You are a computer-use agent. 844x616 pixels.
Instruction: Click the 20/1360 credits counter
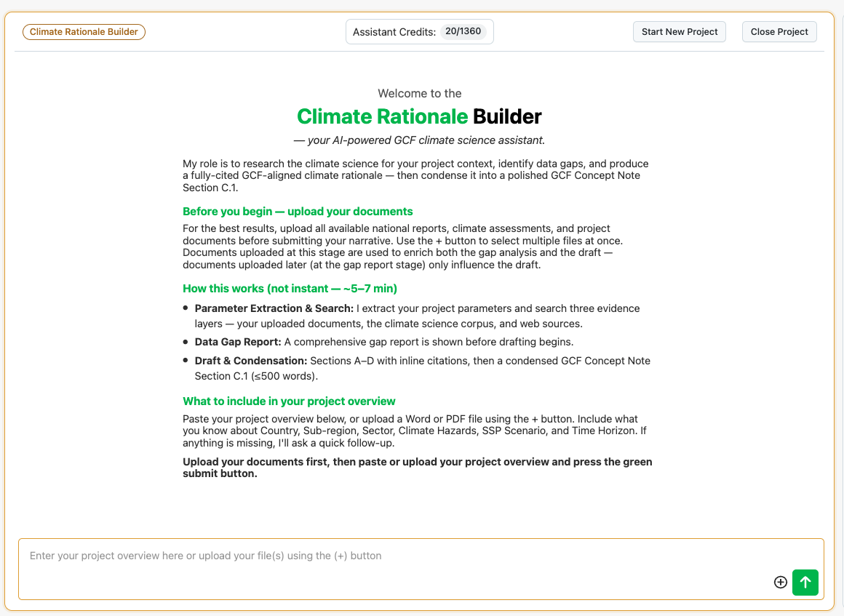coord(463,31)
